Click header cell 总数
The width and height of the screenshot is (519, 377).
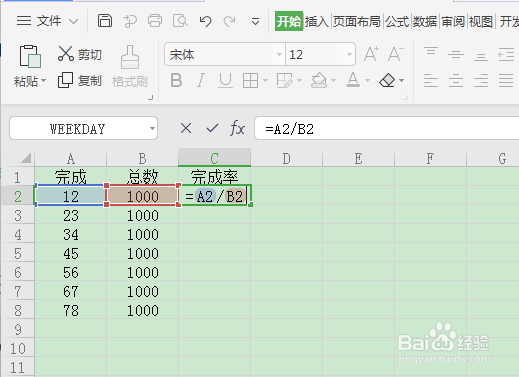click(x=143, y=177)
